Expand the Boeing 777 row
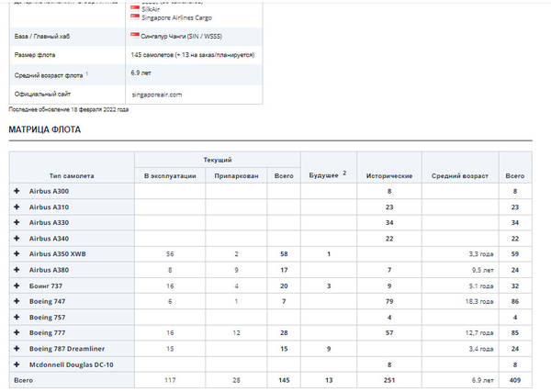551x392 pixels. [17, 332]
